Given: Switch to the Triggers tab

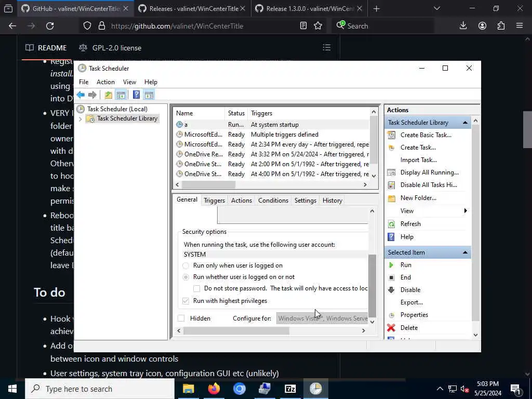Looking at the screenshot, I should 214,201.
